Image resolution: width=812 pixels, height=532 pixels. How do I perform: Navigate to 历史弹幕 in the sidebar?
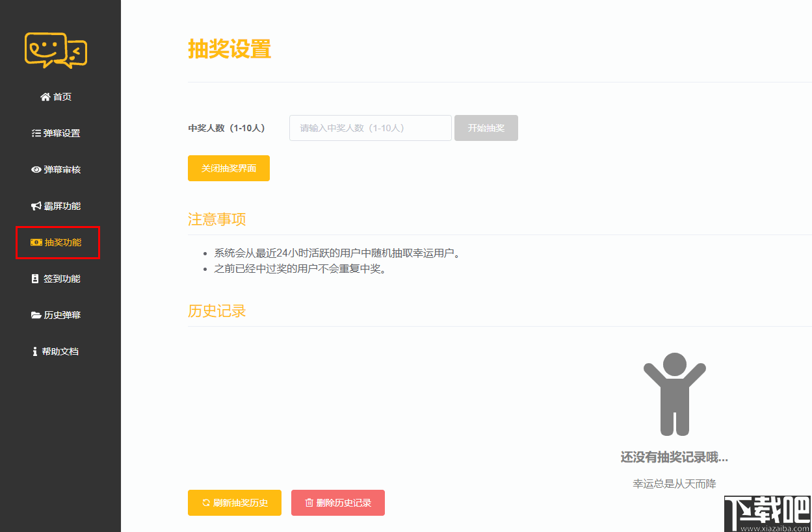(x=62, y=314)
